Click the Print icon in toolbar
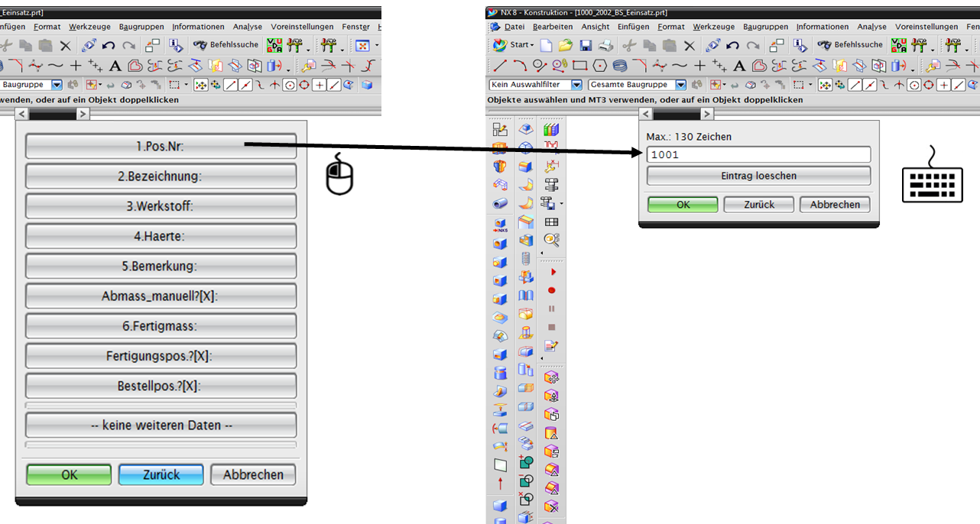Viewport: 980px width, 524px height. pos(605,45)
